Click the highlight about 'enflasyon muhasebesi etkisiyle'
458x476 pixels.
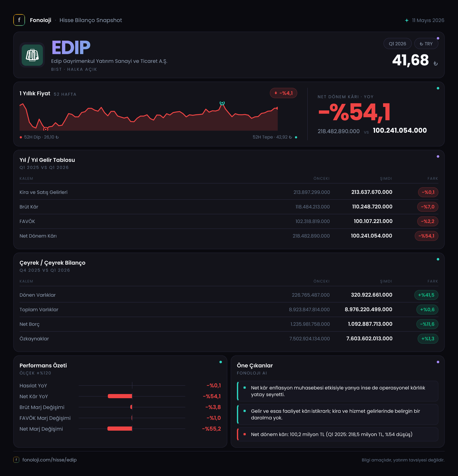point(338,391)
